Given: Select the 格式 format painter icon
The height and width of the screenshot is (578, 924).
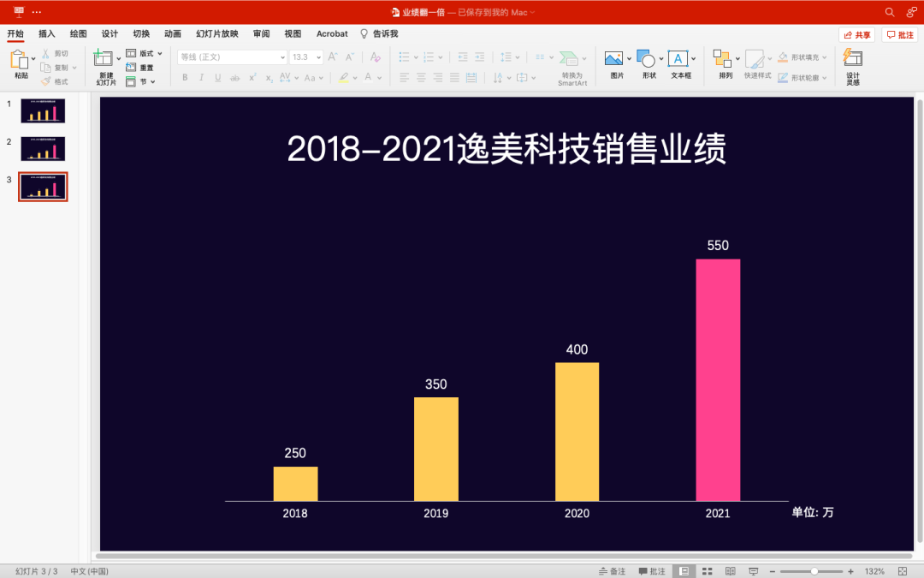Looking at the screenshot, I should tap(56, 80).
